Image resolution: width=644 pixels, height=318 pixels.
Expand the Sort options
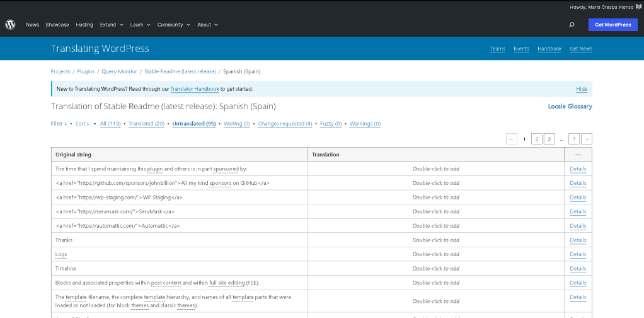pos(82,124)
